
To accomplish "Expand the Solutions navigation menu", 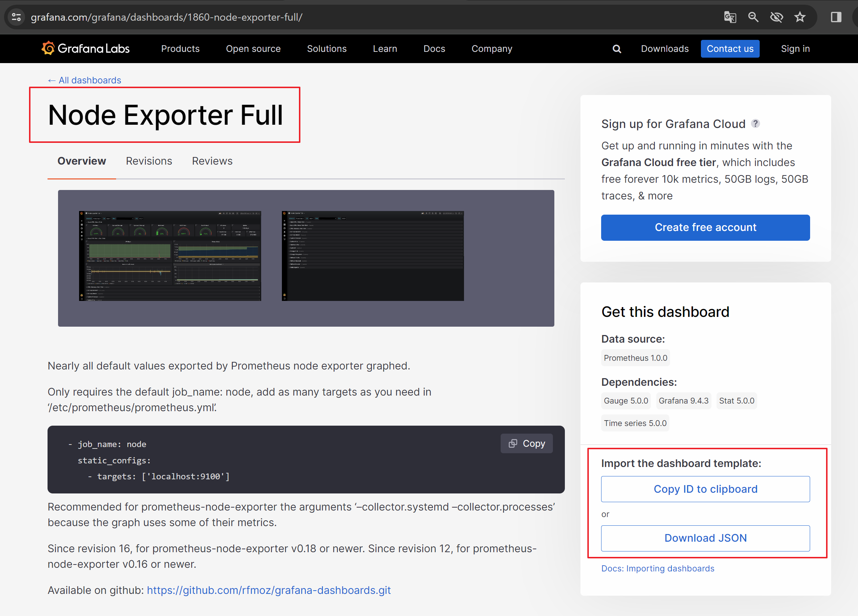I will pyautogui.click(x=327, y=49).
